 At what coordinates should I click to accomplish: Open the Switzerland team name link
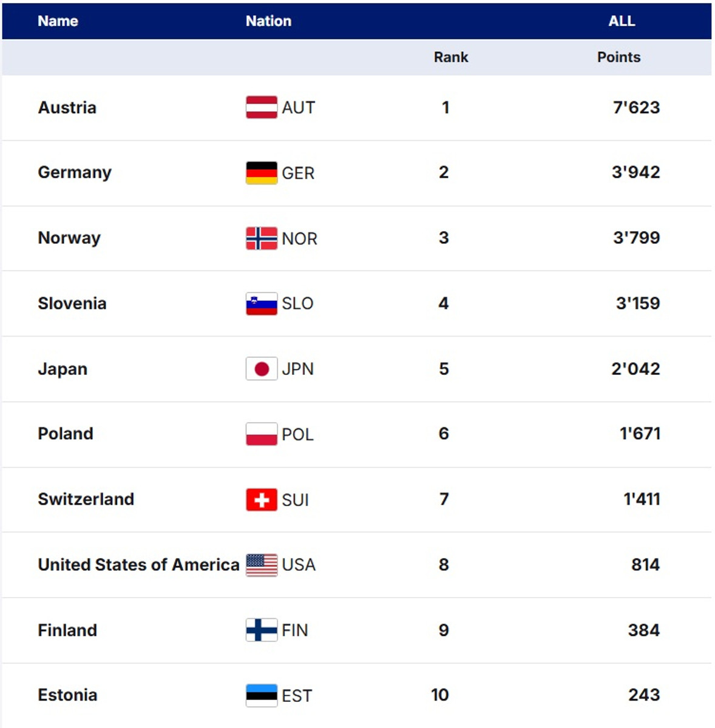(86, 499)
